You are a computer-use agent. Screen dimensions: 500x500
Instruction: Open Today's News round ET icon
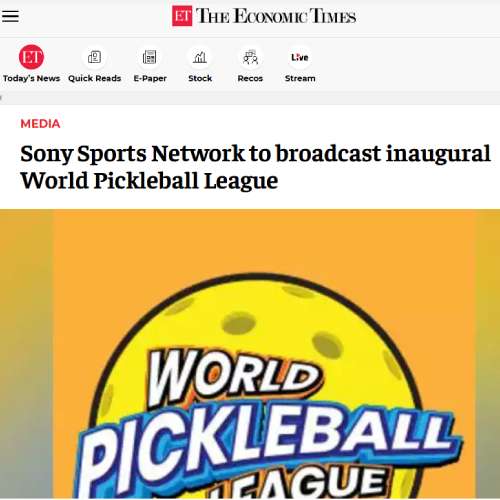pyautogui.click(x=31, y=57)
